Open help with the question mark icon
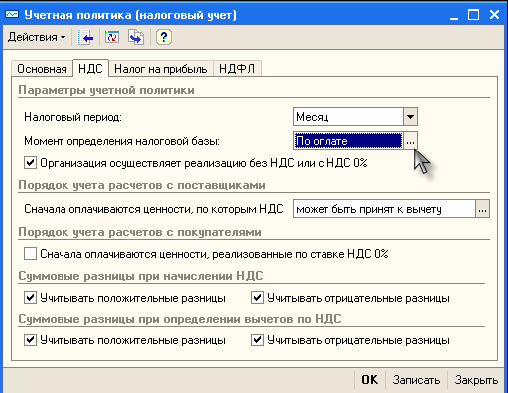Viewport: 508px width, 393px height. tap(163, 37)
